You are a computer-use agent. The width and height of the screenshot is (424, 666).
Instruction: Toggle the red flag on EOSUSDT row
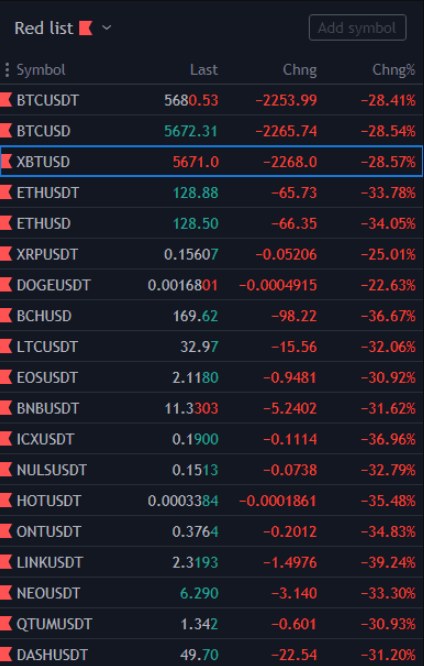6,377
